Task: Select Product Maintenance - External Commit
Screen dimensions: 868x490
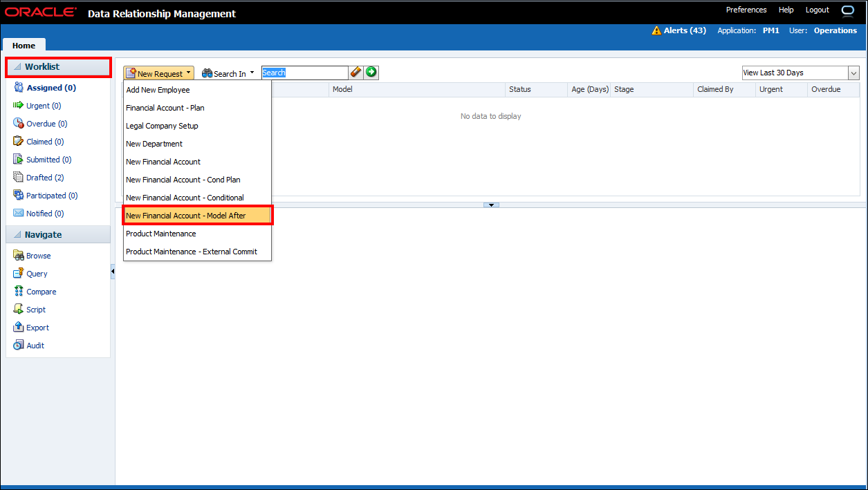Action: coord(197,252)
